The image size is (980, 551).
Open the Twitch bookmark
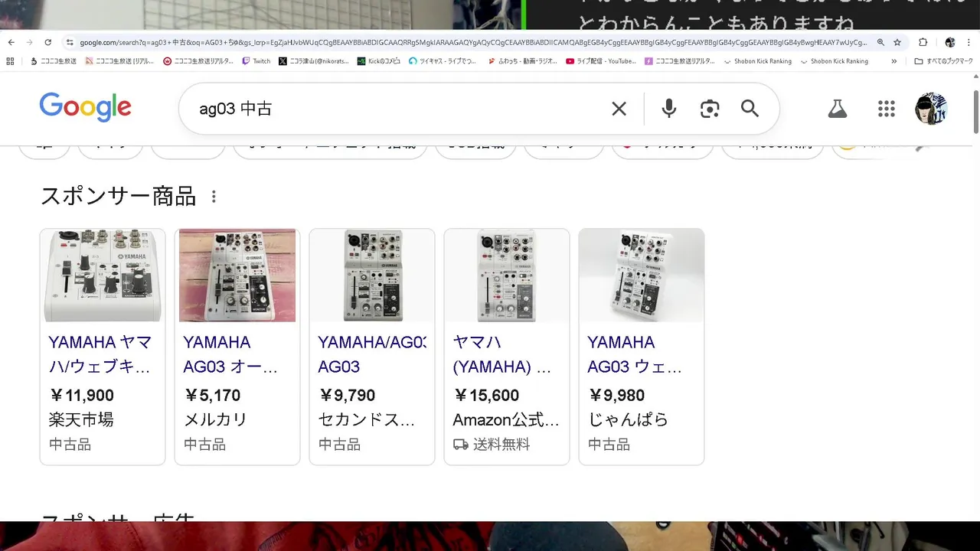pos(256,61)
